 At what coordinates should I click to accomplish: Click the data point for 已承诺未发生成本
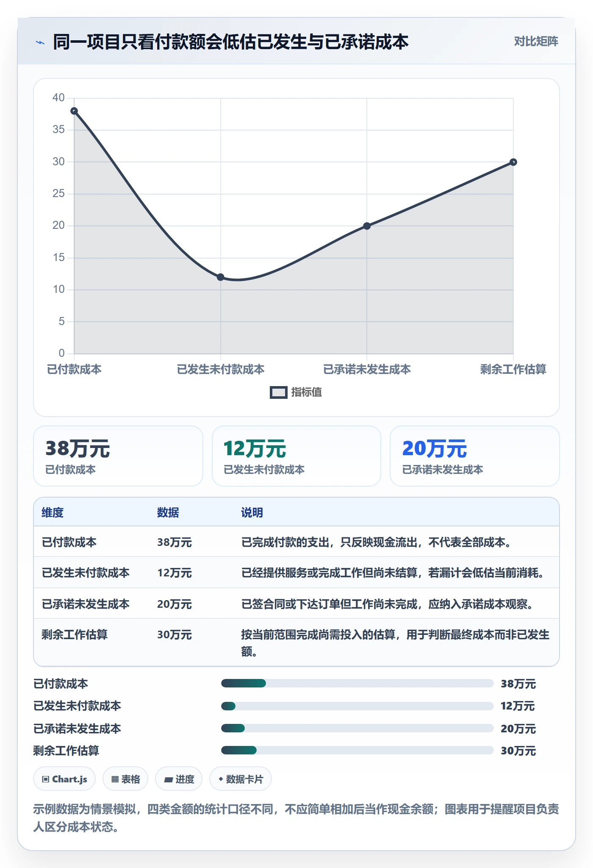(367, 226)
